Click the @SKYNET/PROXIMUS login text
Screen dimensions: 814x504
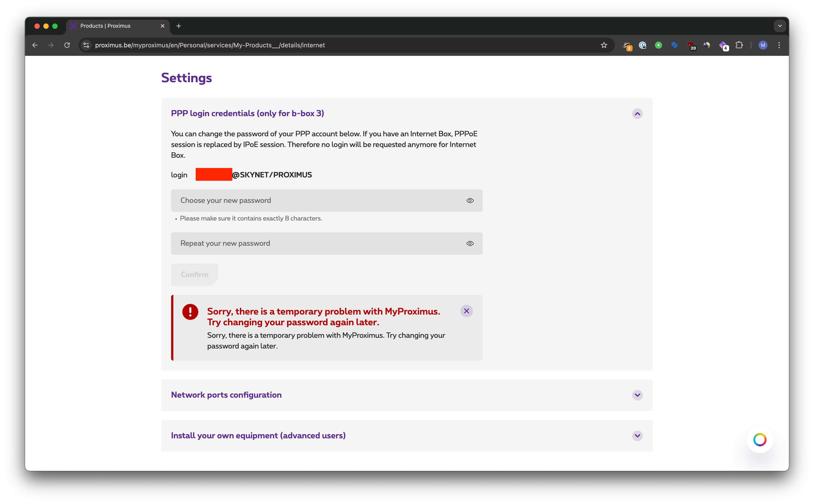click(272, 175)
